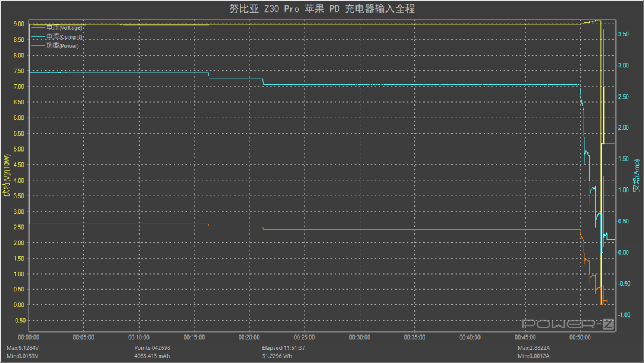Click the 00:25:00 time axis label

304,337
